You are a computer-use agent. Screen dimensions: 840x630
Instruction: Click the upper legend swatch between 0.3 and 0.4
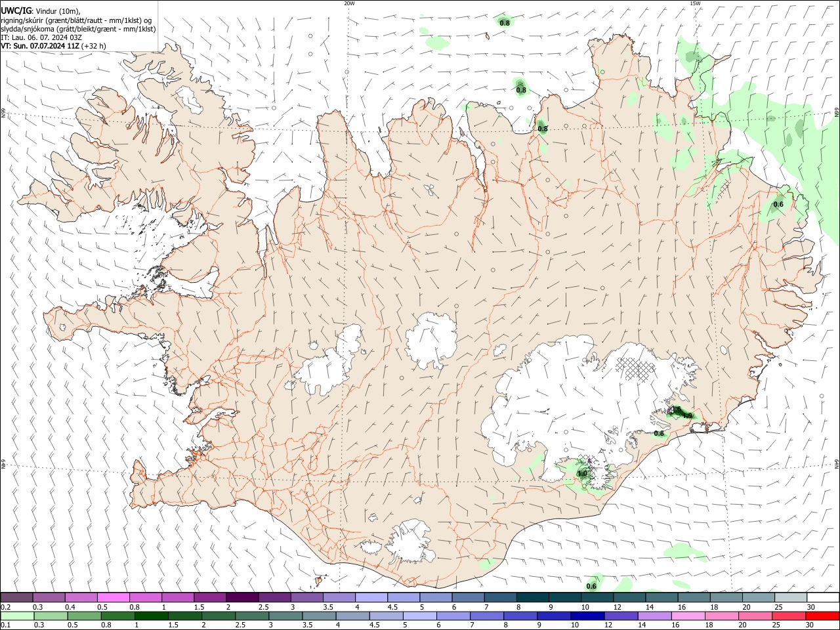click(x=49, y=597)
